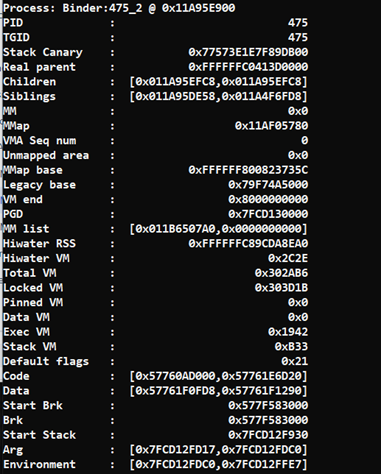Select the Total VM value 0x302AB6
Image resolution: width=381 pixels, height=474 pixels.
pos(282,273)
